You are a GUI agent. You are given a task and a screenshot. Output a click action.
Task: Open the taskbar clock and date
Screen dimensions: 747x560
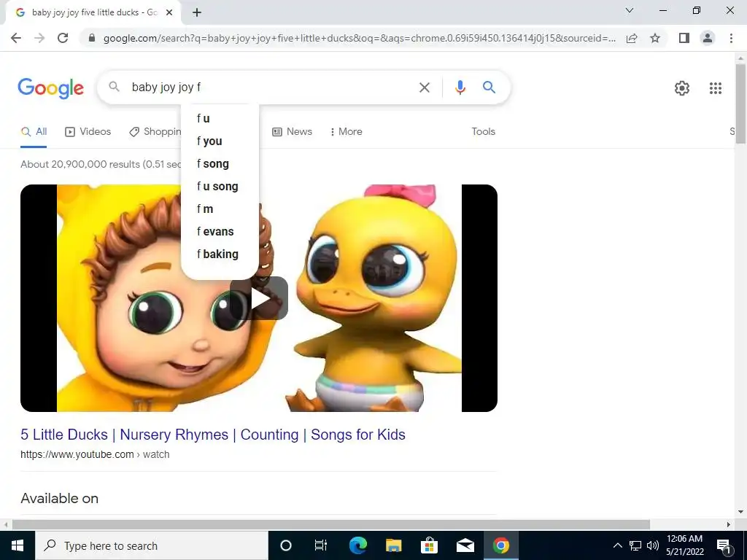pos(684,545)
